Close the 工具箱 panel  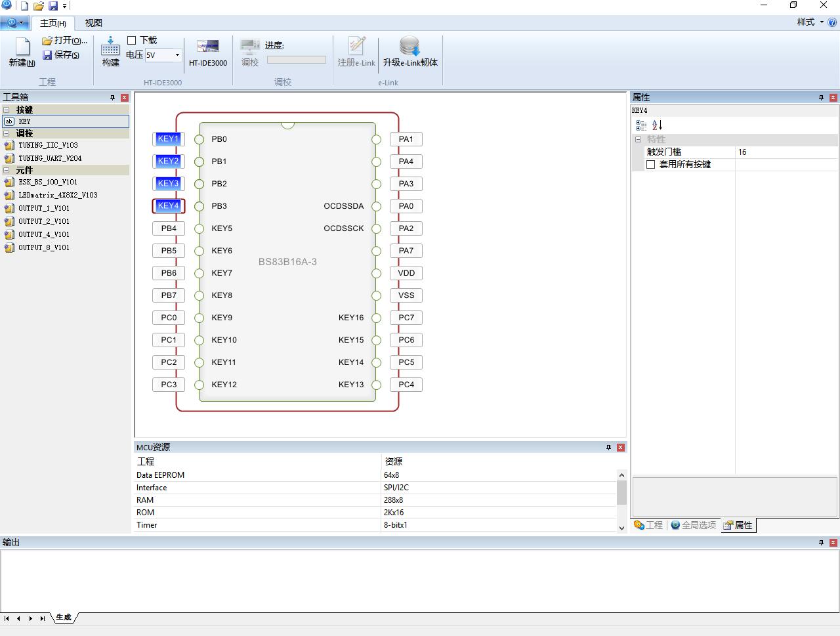(124, 97)
